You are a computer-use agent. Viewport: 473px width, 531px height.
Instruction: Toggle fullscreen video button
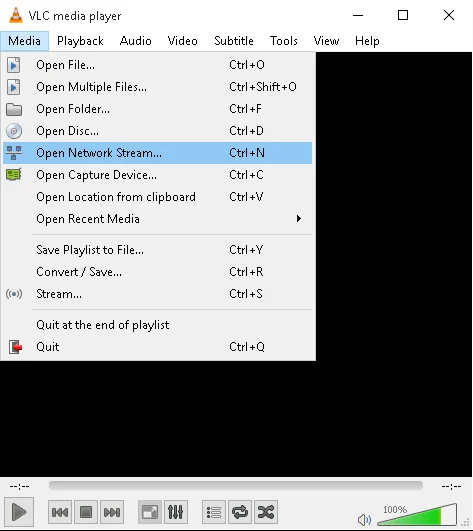coord(150,512)
